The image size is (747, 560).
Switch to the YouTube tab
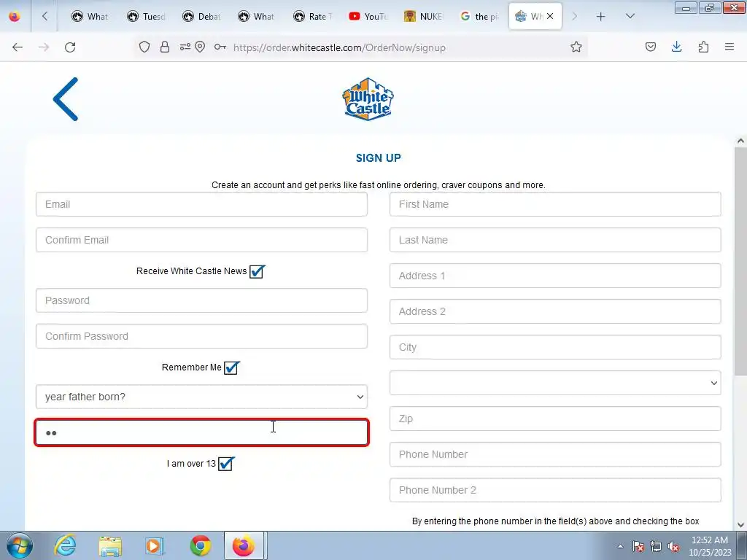367,17
